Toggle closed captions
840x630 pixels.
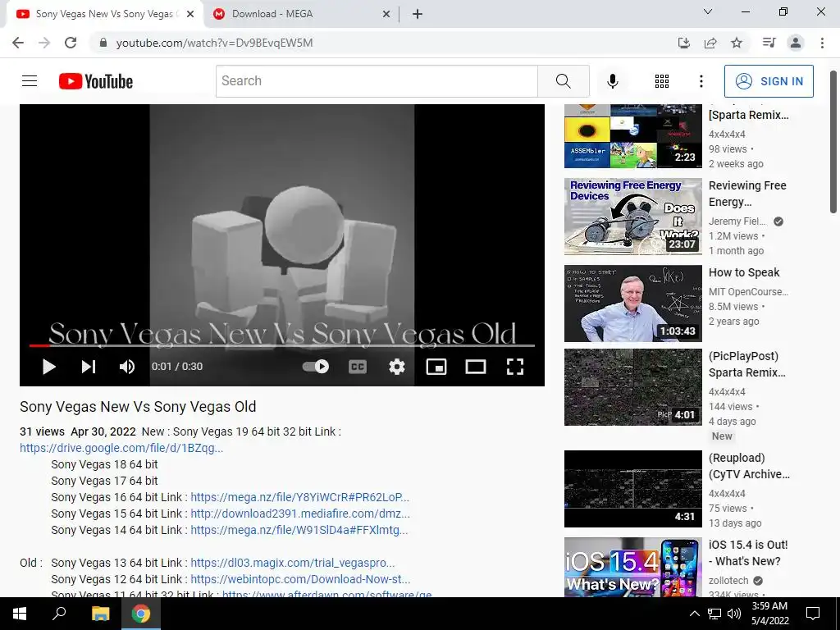click(x=358, y=367)
